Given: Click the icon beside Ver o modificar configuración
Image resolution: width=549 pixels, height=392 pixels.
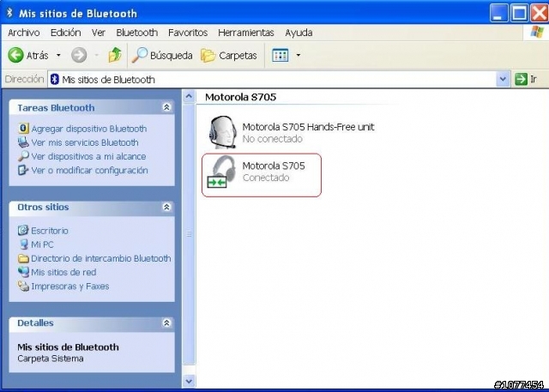Looking at the screenshot, I should tap(23, 170).
